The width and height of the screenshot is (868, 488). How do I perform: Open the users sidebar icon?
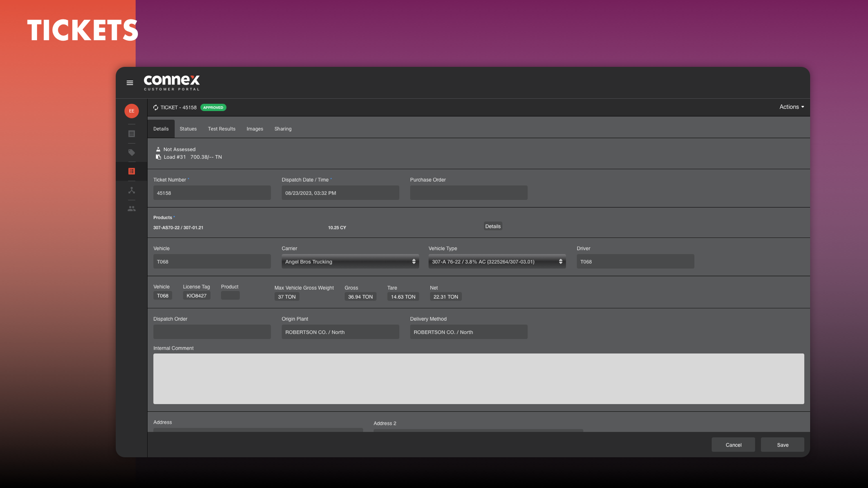point(132,208)
